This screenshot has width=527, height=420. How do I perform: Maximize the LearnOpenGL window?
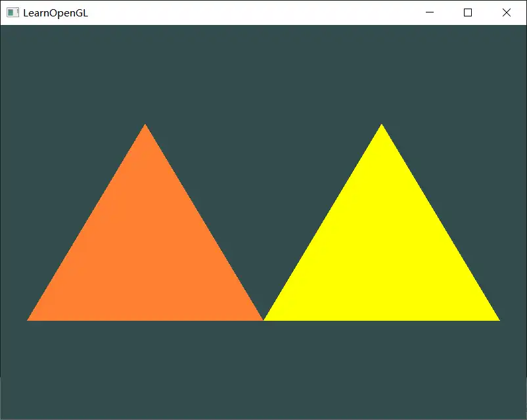click(467, 12)
